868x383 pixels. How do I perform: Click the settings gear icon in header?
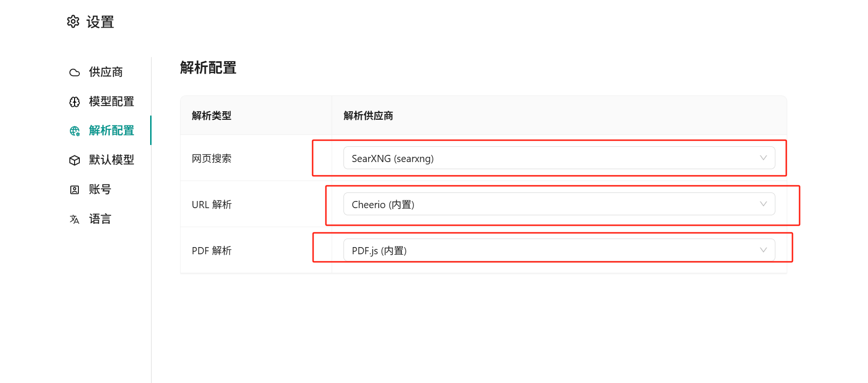pos(73,21)
